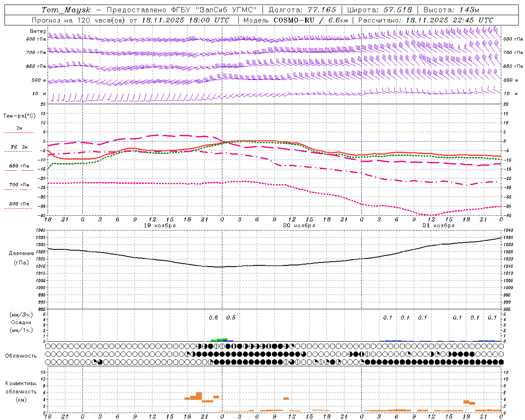Click the Широта: 57.518 value

[379, 10]
